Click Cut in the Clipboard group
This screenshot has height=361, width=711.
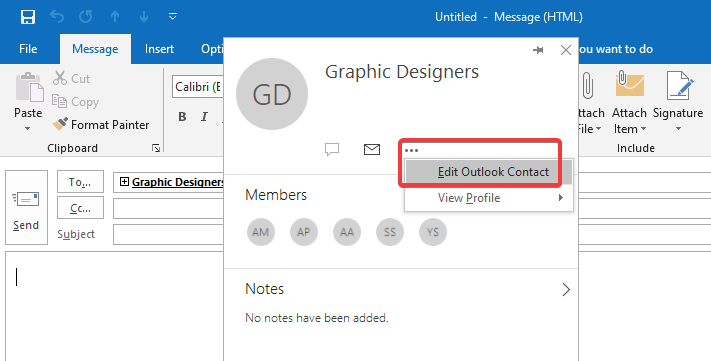(72, 78)
